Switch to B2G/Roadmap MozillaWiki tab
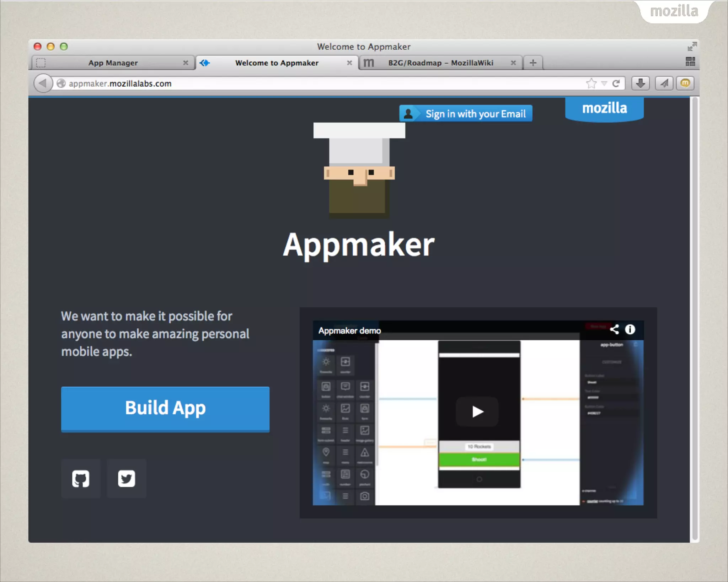Viewport: 728px width, 582px height. (x=440, y=63)
